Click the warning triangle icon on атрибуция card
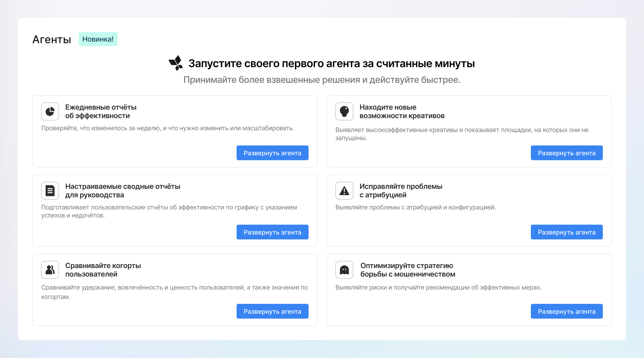The image size is (644, 358). click(344, 191)
